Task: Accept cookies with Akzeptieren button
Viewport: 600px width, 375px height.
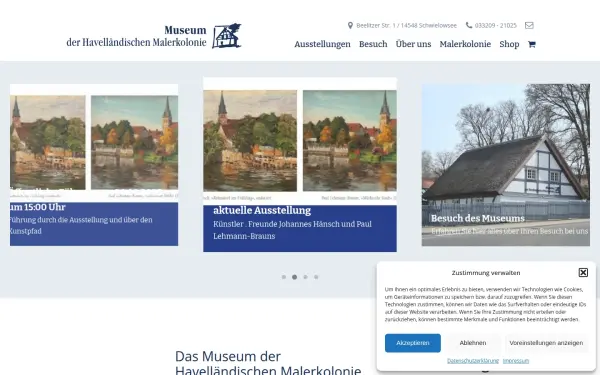Action: 412,343
